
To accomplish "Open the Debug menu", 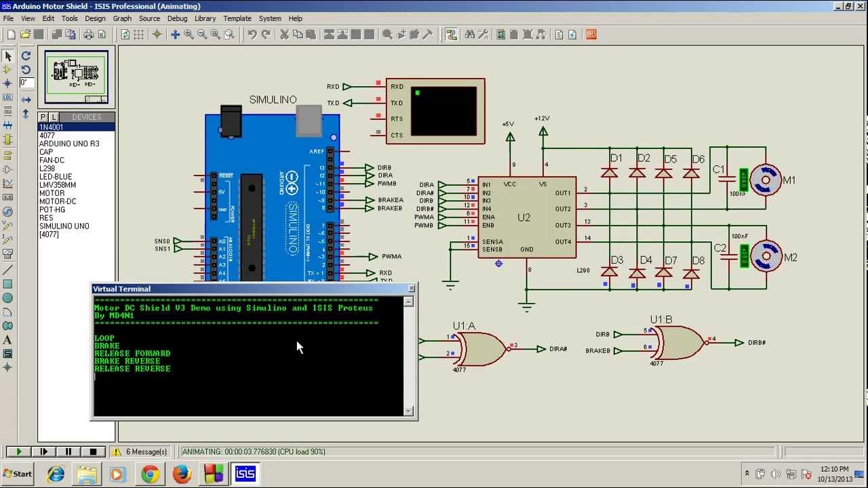I will [x=177, y=18].
